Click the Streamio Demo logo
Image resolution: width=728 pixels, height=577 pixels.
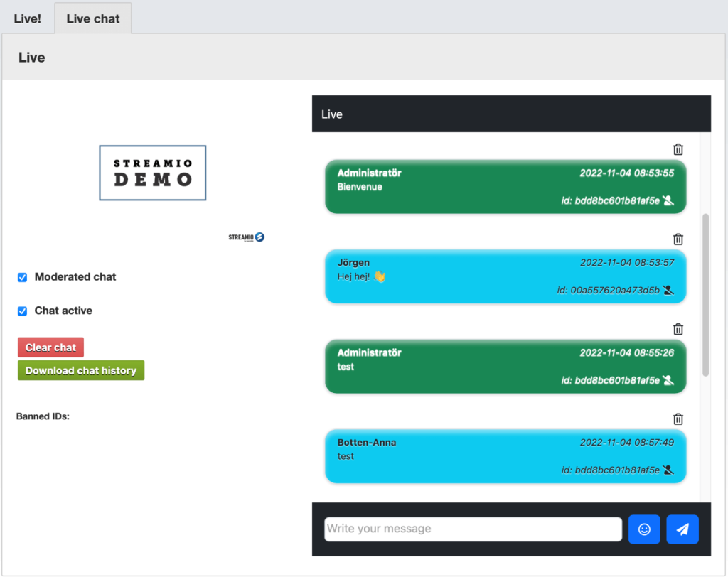pyautogui.click(x=152, y=173)
